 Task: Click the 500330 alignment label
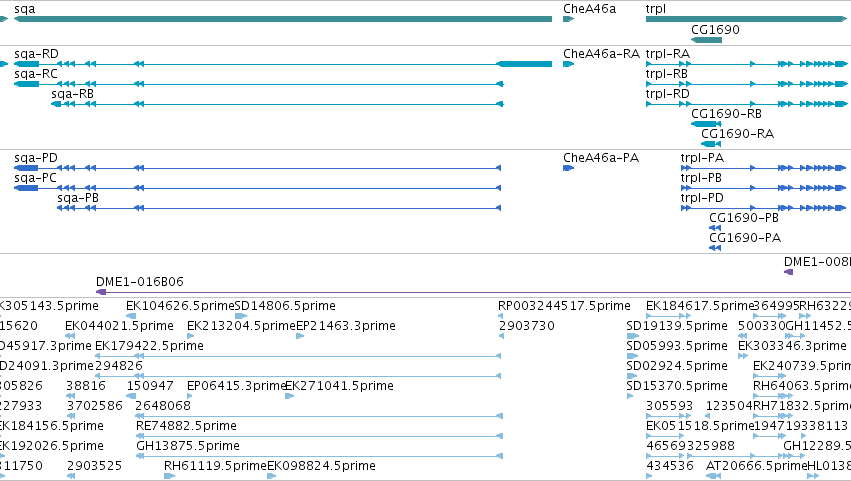coord(761,326)
